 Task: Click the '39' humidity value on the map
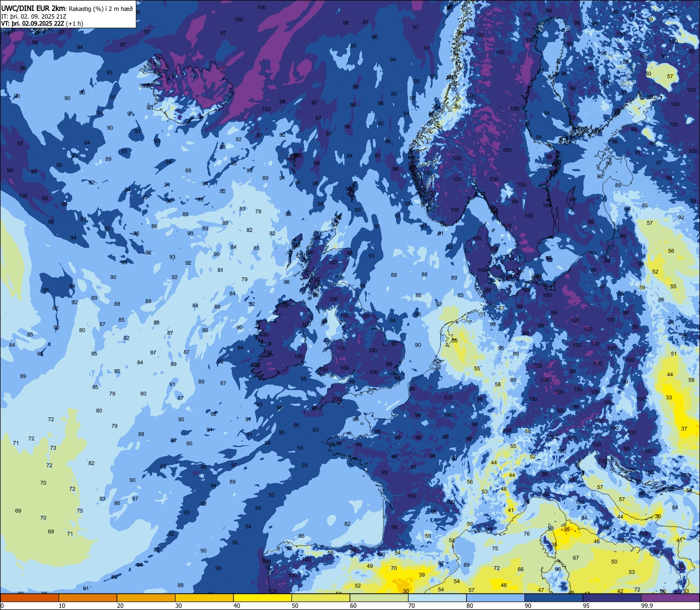point(422,575)
